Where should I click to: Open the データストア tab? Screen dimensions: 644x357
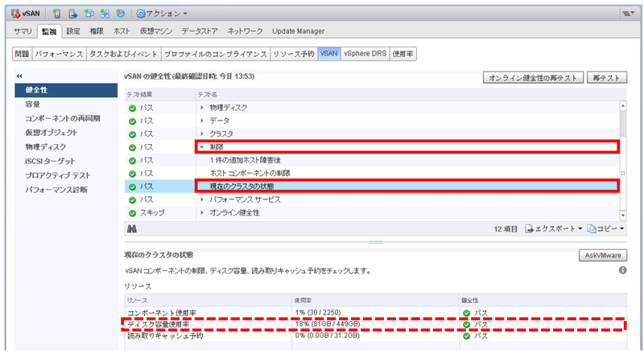point(200,31)
